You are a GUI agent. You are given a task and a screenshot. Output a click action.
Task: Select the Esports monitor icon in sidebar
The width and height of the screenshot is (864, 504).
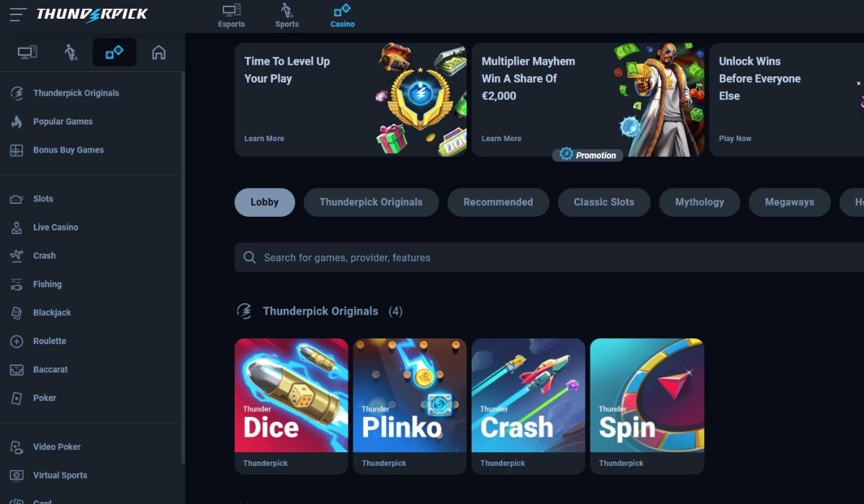[27, 53]
